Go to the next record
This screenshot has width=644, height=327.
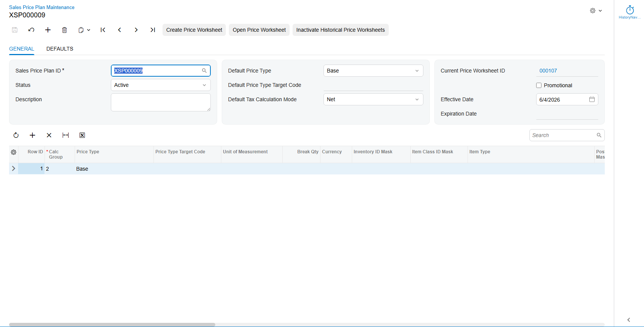click(x=136, y=30)
